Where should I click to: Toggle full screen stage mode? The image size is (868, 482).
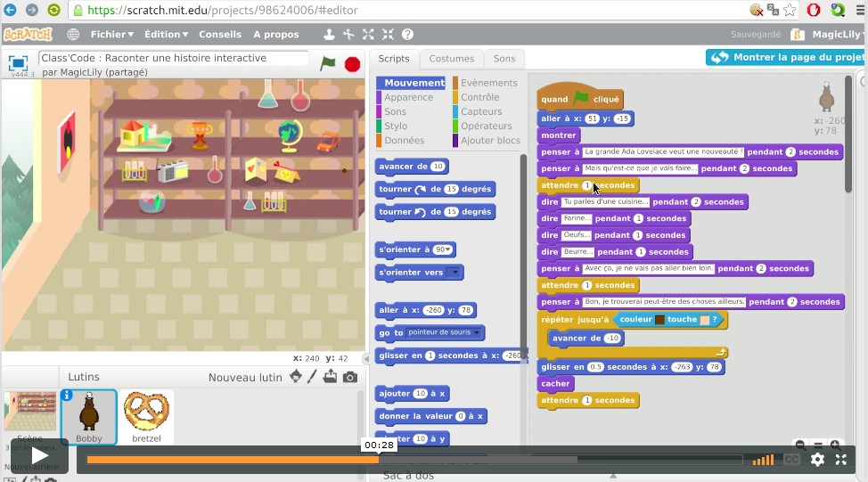pyautogui.click(x=18, y=63)
